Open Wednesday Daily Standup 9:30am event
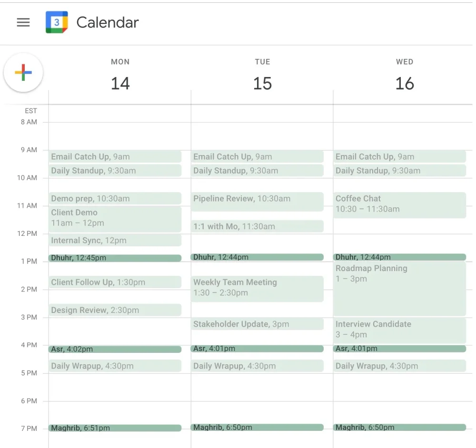Screen dimensions: 476x448 click(399, 170)
